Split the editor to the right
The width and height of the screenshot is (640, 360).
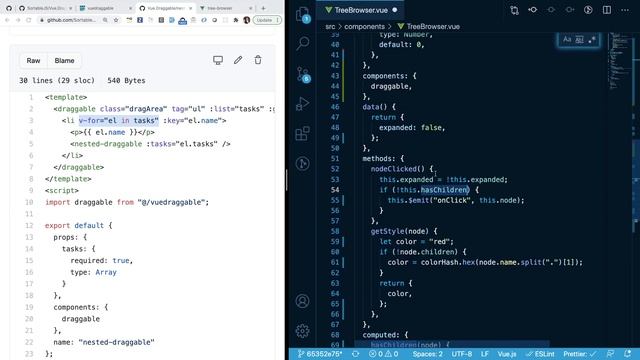click(607, 10)
